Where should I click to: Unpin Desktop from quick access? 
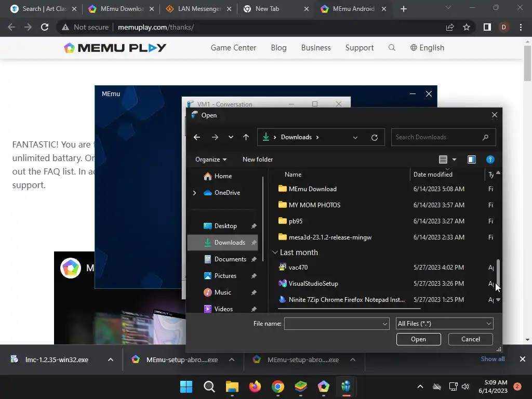254,226
